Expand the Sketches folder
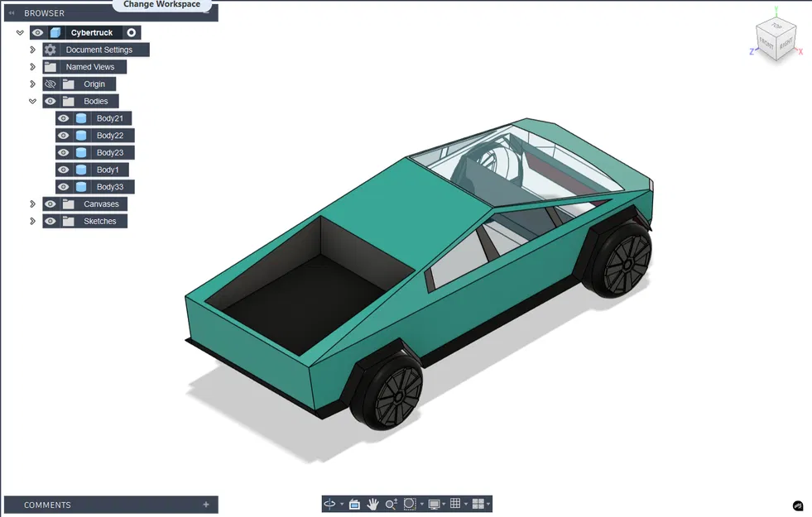The width and height of the screenshot is (812, 517). click(x=31, y=220)
